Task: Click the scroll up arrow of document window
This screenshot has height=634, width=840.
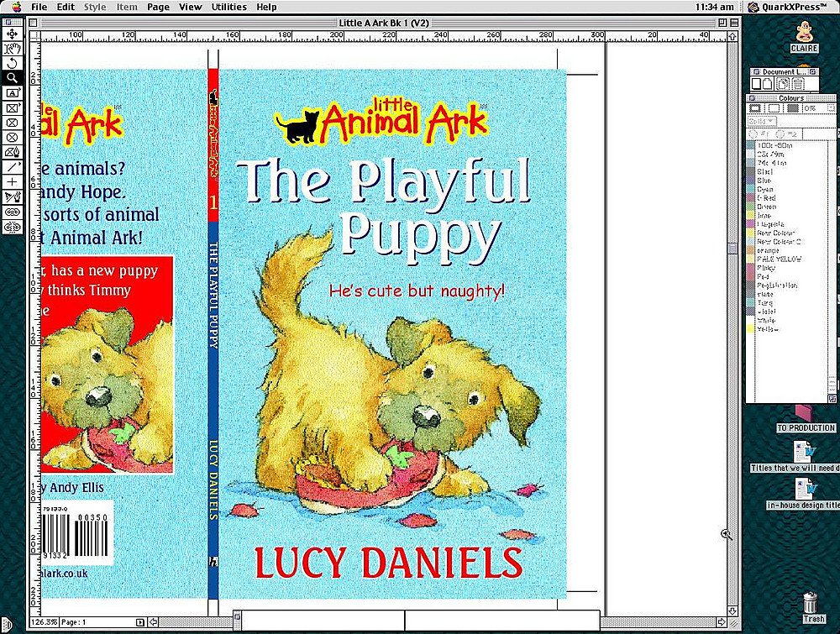Action: 732,36
